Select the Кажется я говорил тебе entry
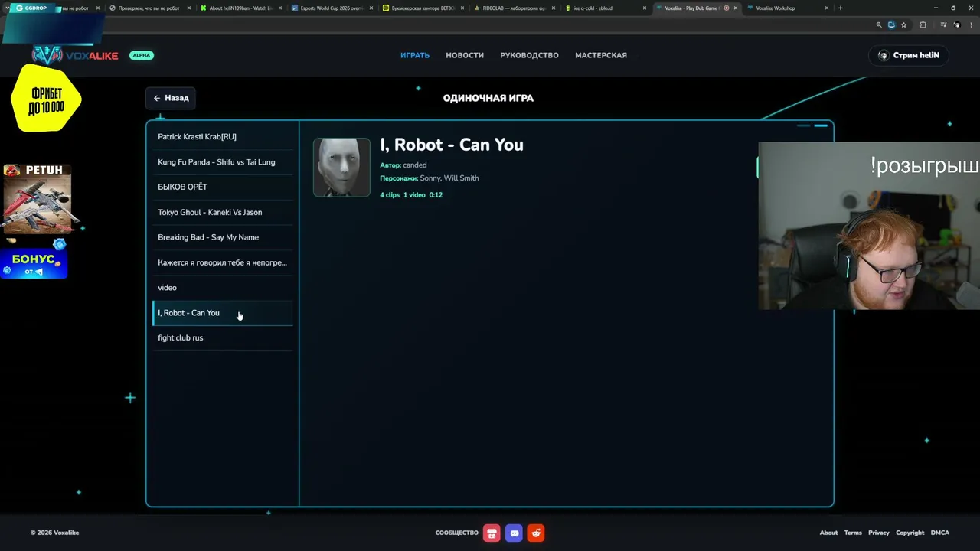This screenshot has height=551, width=980. click(223, 262)
